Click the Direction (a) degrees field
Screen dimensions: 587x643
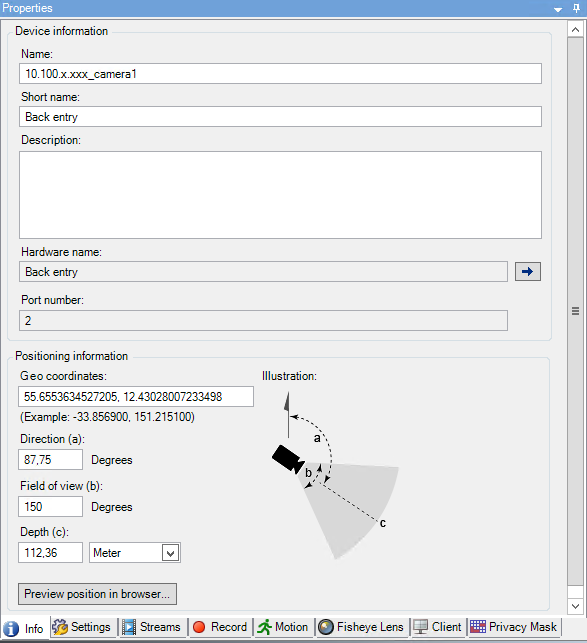pyautogui.click(x=50, y=460)
